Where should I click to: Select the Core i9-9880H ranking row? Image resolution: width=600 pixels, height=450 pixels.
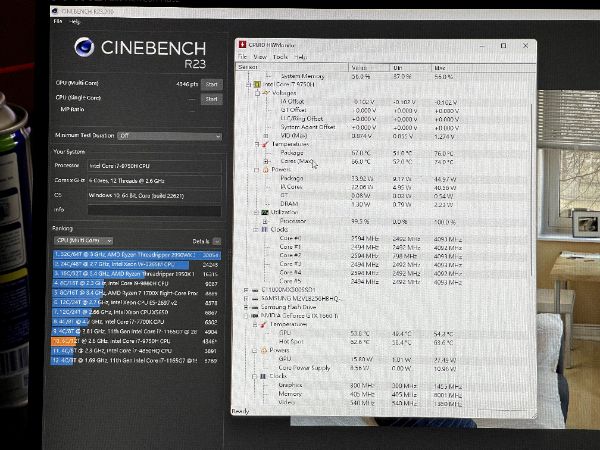coord(135,284)
